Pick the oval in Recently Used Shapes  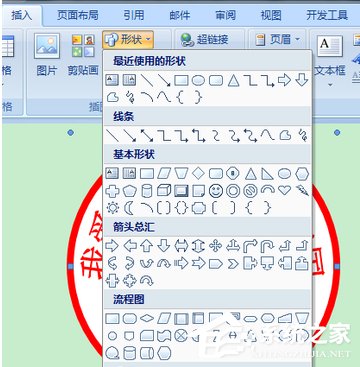point(198,80)
